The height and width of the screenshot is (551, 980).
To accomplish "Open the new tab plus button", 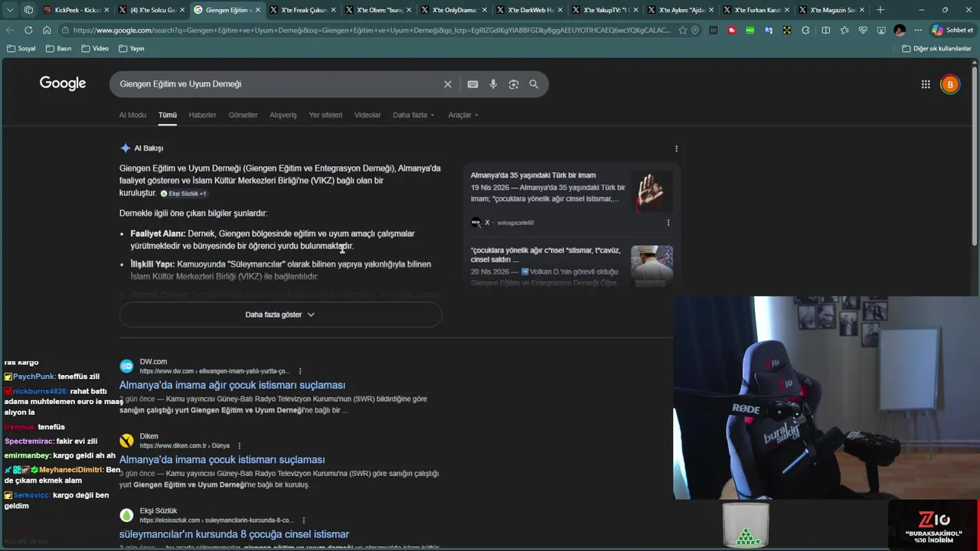I will tap(880, 10).
